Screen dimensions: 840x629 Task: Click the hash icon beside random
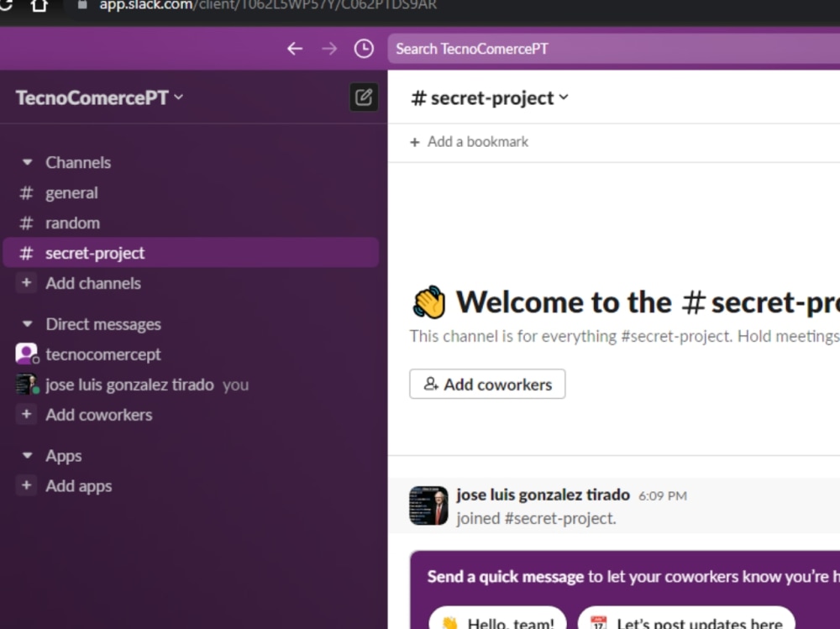[26, 223]
